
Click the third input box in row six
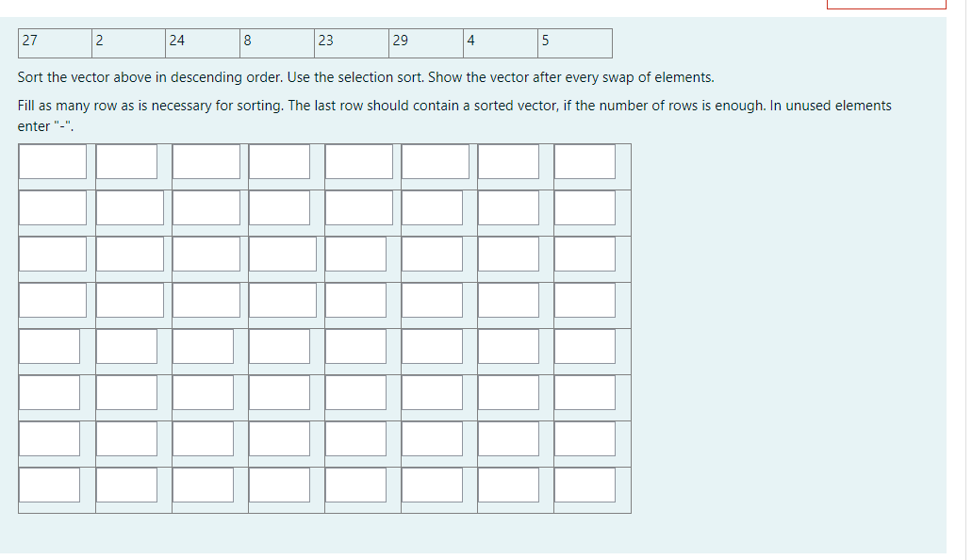205,393
